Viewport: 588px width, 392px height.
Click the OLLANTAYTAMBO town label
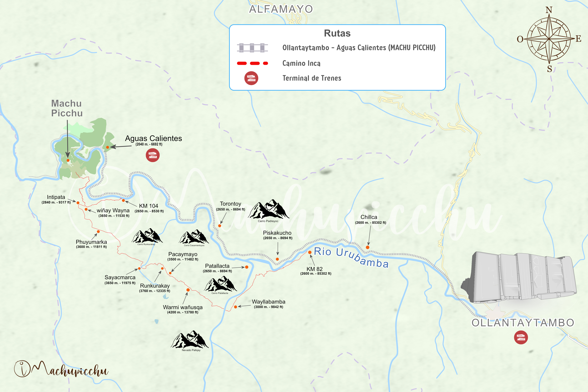pos(523,323)
